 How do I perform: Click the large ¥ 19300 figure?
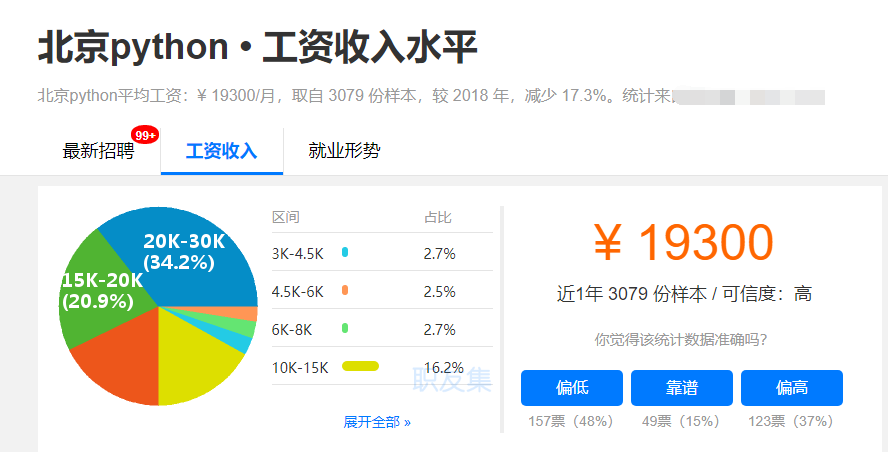pos(684,242)
